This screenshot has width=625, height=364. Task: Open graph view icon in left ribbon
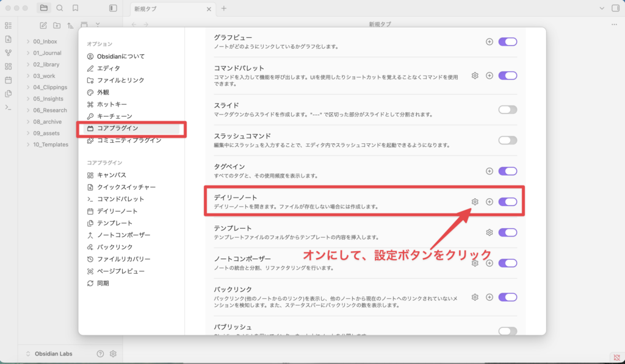tap(9, 52)
